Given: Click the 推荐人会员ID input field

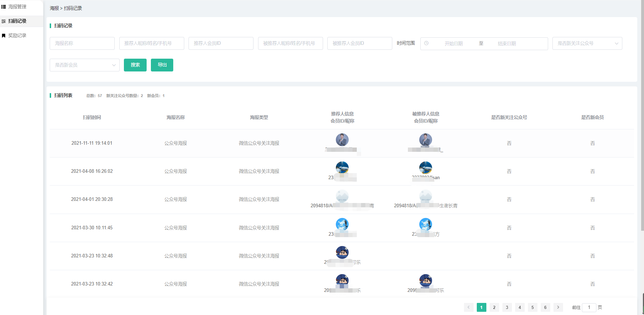Looking at the screenshot, I should click(221, 43).
